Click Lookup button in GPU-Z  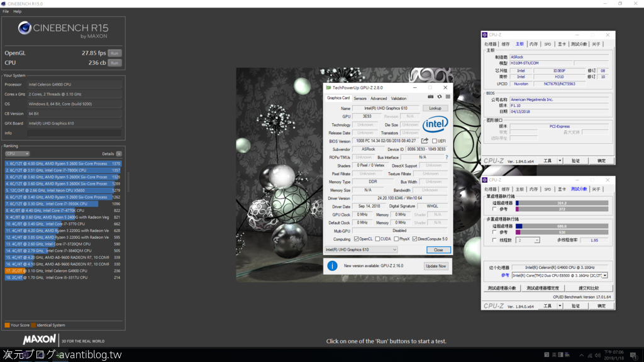pyautogui.click(x=435, y=108)
